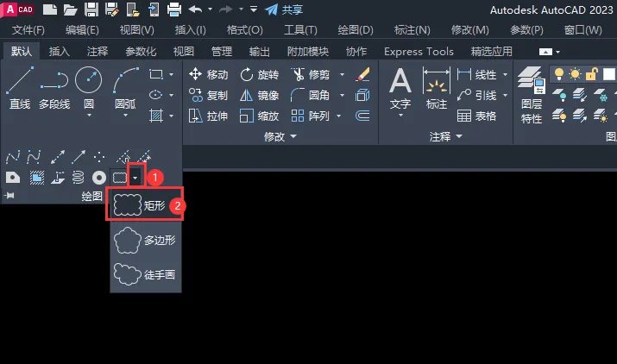Pick the Polyline (多段线) tool
The height and width of the screenshot is (364, 617).
[54, 87]
